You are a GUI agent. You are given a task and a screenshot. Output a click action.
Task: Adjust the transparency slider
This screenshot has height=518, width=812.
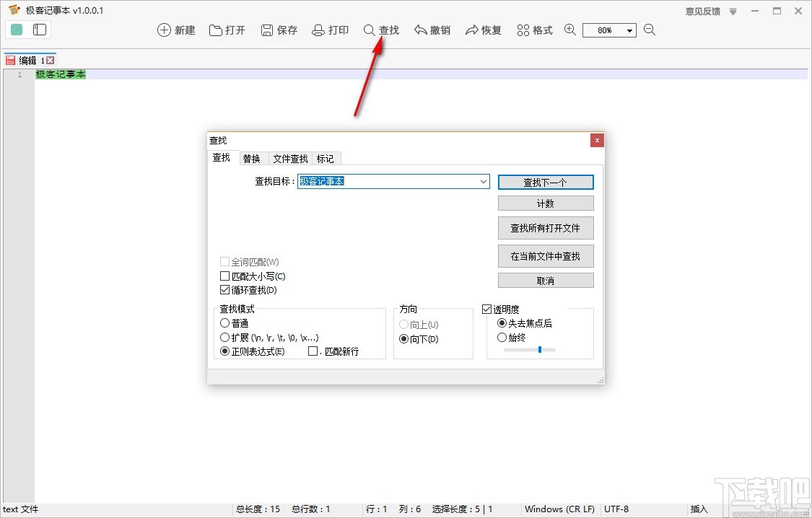(539, 350)
